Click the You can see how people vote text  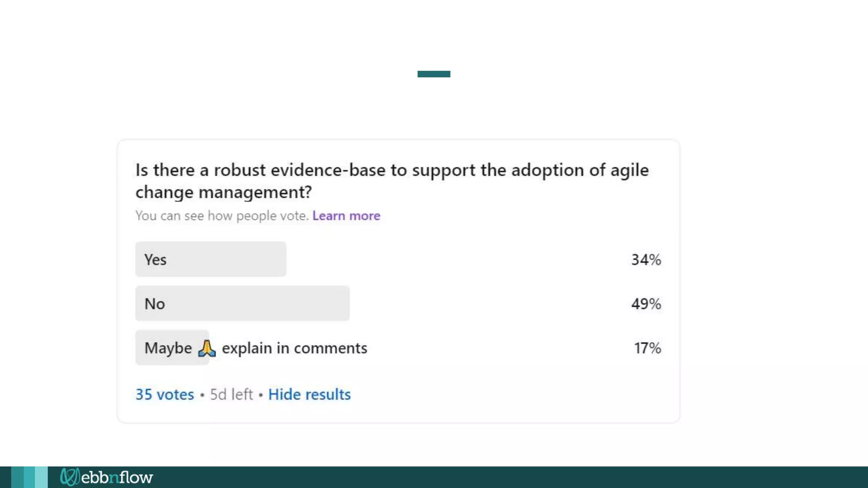point(222,216)
